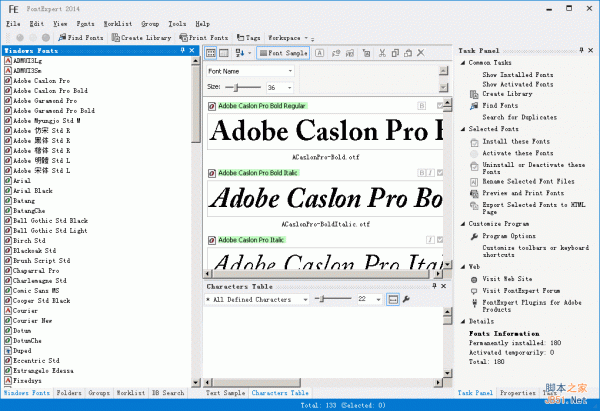Open the Tools menu

[177, 24]
